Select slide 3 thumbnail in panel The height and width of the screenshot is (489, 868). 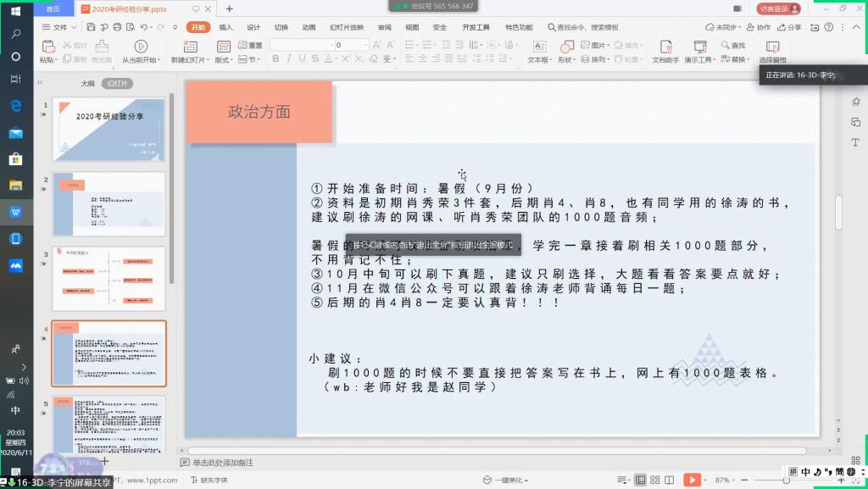click(108, 279)
